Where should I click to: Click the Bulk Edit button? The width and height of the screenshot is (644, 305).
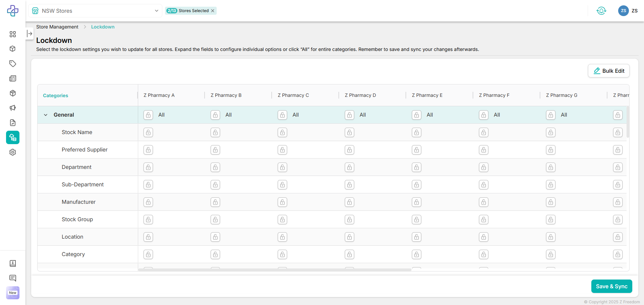point(609,71)
